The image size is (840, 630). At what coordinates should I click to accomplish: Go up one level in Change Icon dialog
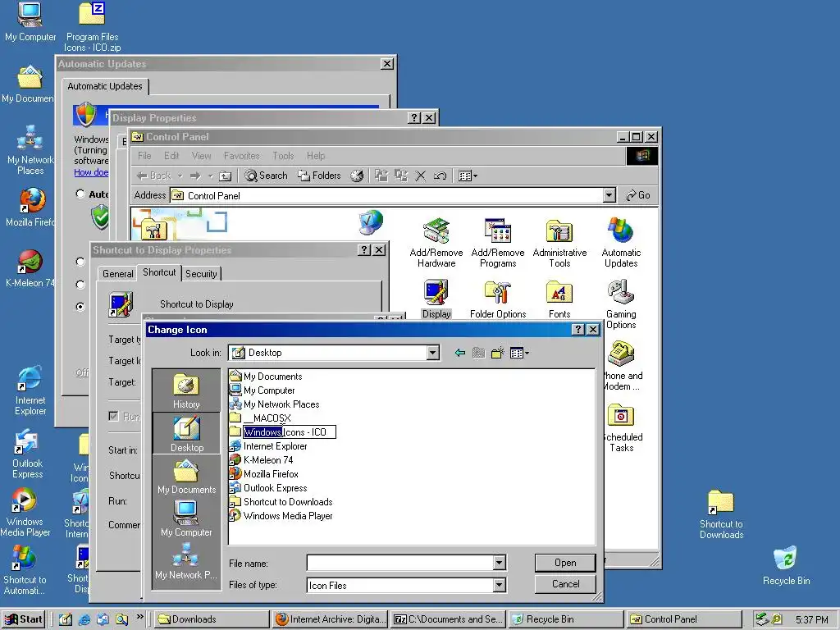478,353
